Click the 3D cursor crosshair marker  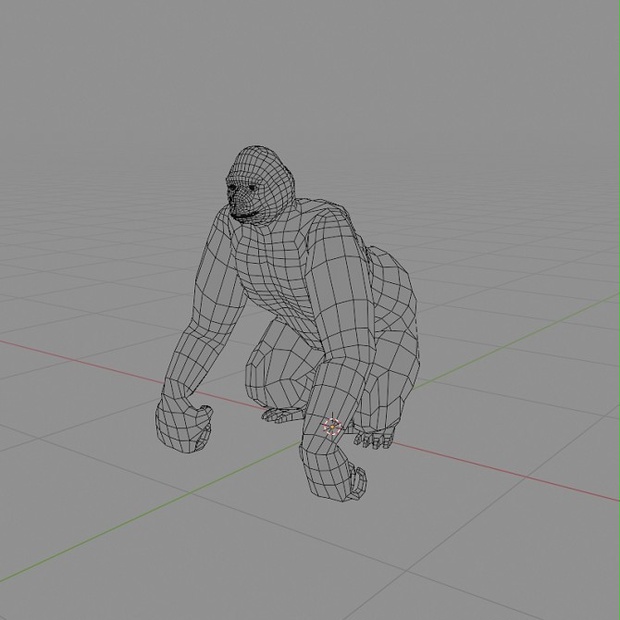pyautogui.click(x=332, y=427)
